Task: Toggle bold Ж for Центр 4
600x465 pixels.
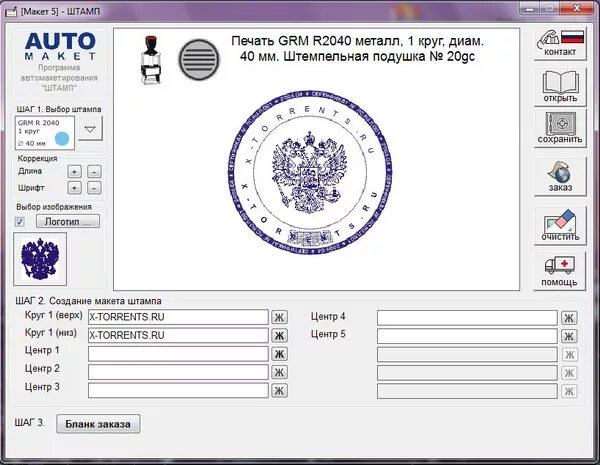Action: coord(569,318)
